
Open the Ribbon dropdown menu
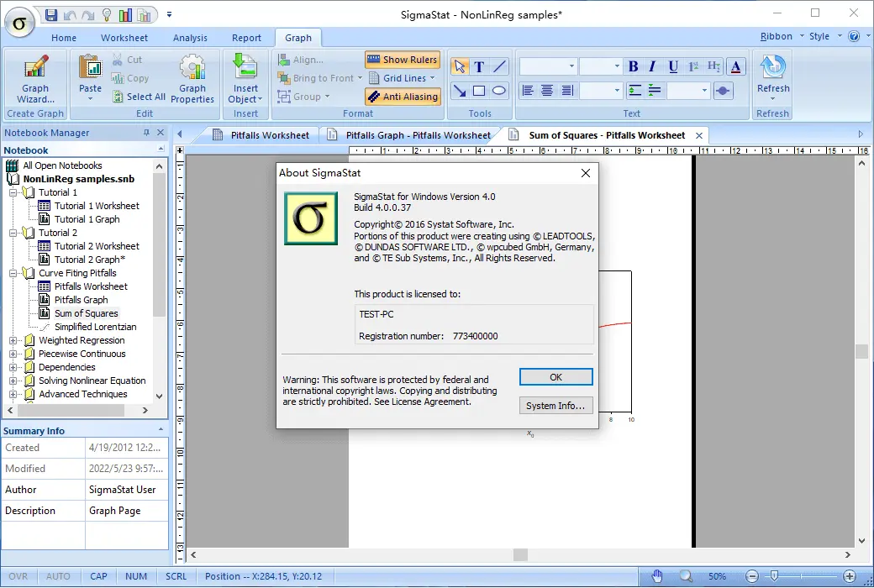point(782,36)
